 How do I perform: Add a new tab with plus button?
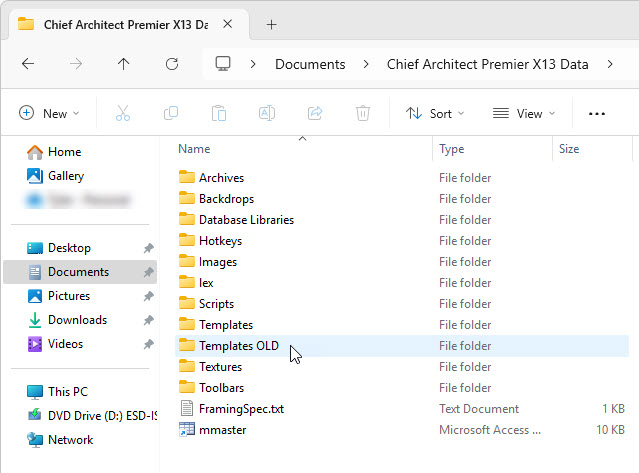point(271,25)
